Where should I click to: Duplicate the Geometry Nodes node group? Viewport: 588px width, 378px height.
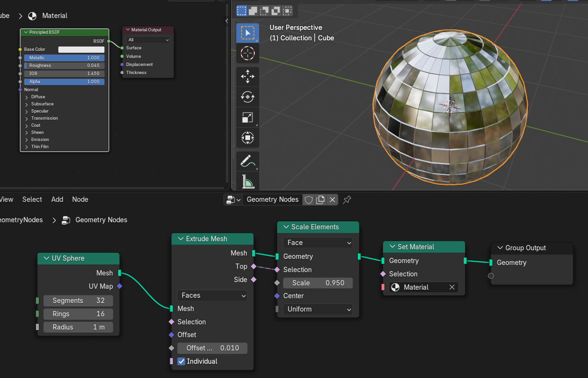320,199
